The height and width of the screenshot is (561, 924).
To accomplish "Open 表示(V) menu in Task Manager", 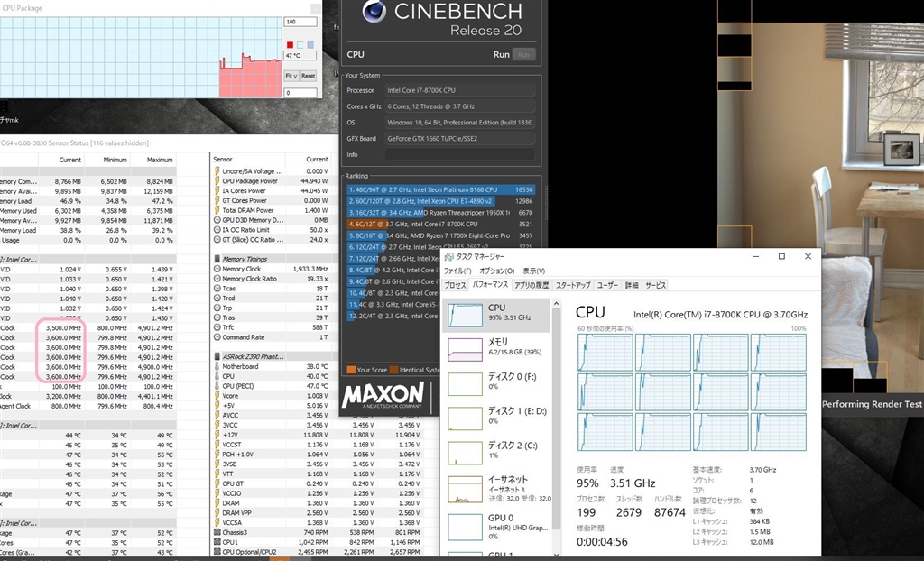I will tap(534, 271).
